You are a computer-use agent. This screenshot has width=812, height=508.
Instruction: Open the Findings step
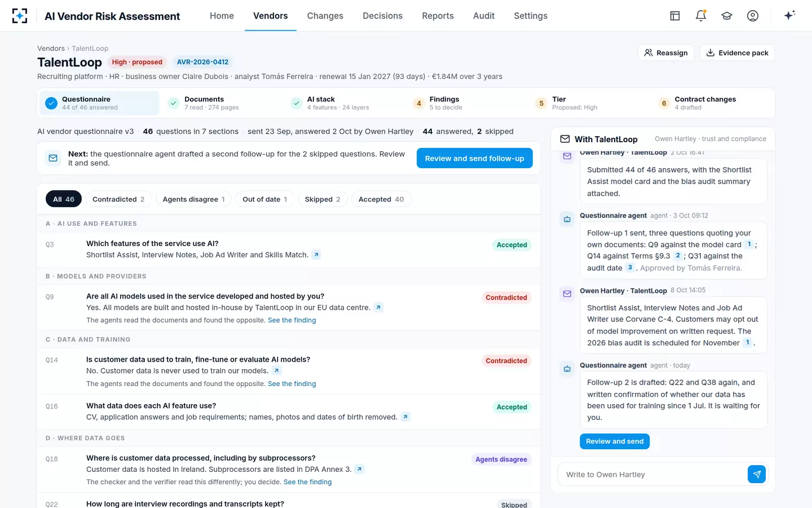tap(467, 103)
